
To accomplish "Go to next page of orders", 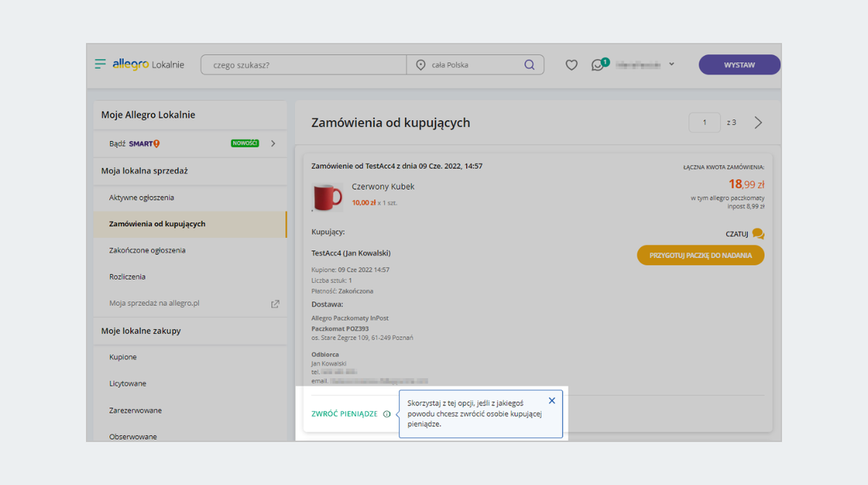I will (758, 122).
